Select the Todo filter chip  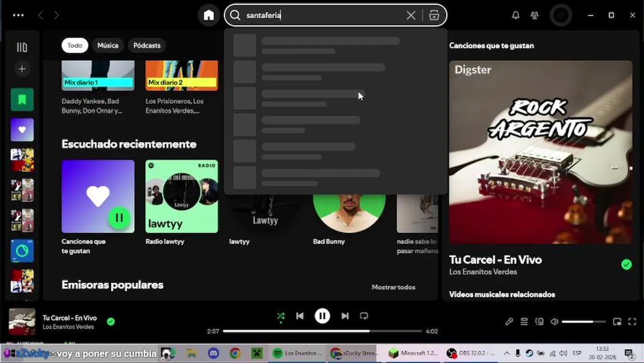click(75, 45)
